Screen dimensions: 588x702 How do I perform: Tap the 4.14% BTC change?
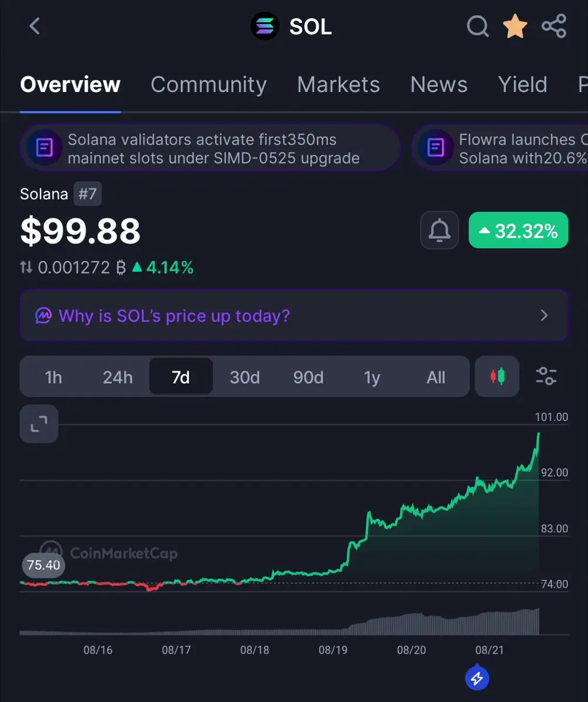[x=163, y=268]
